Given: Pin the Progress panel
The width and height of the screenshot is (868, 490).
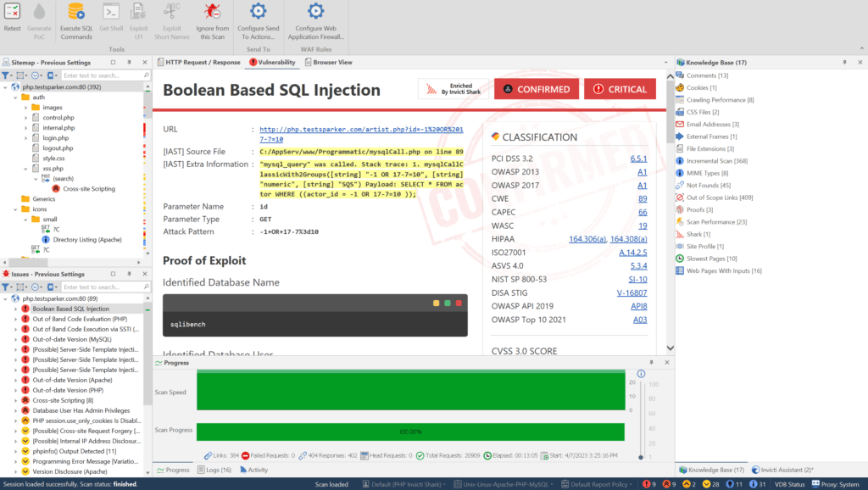Looking at the screenshot, I should [652, 362].
